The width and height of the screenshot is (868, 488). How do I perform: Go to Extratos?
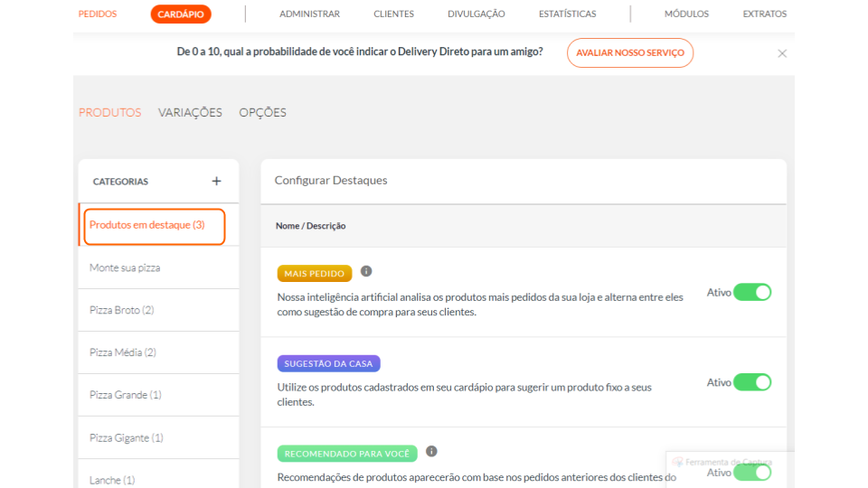tap(765, 14)
